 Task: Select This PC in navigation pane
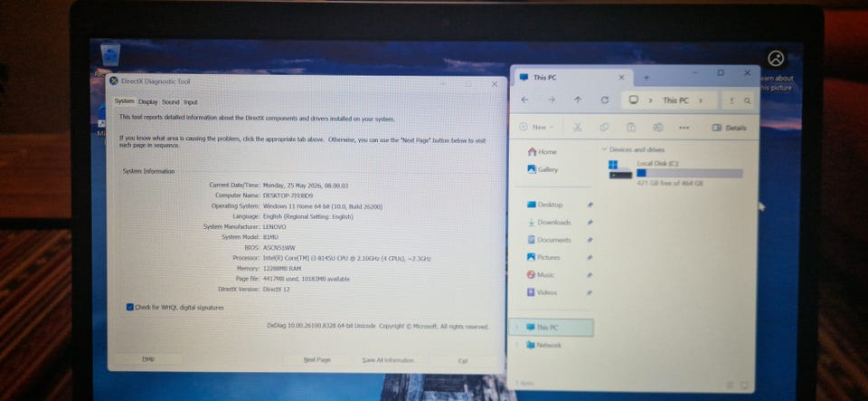point(551,328)
